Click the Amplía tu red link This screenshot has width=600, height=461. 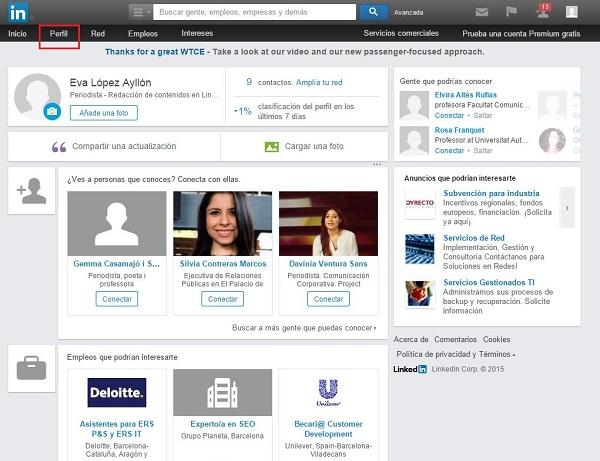tap(319, 82)
